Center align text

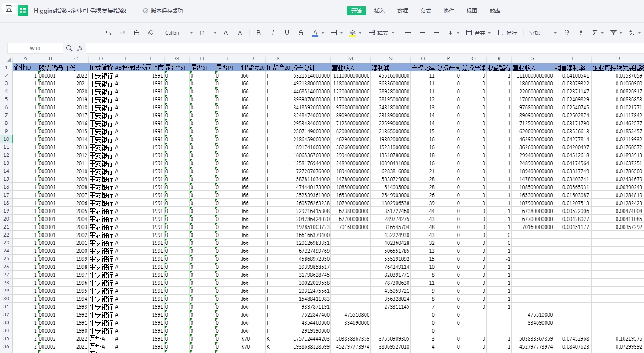coord(422,33)
